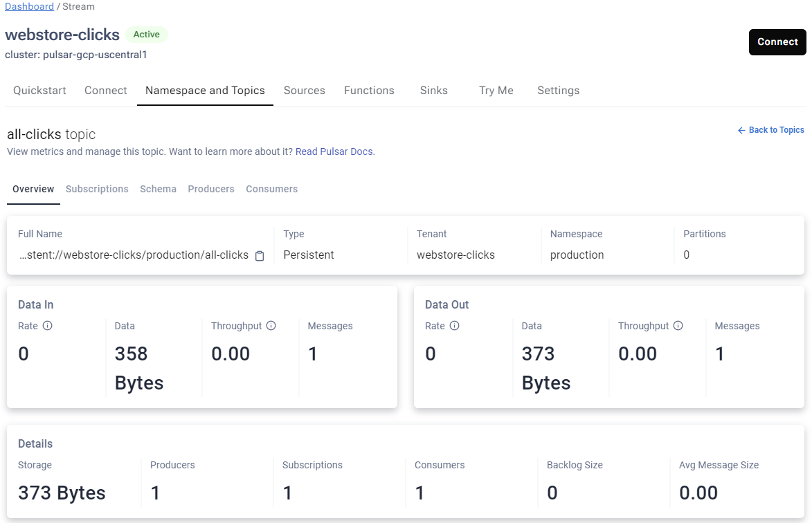This screenshot has width=812, height=523.
Task: Click the Data Out Rate info icon
Action: click(x=454, y=326)
